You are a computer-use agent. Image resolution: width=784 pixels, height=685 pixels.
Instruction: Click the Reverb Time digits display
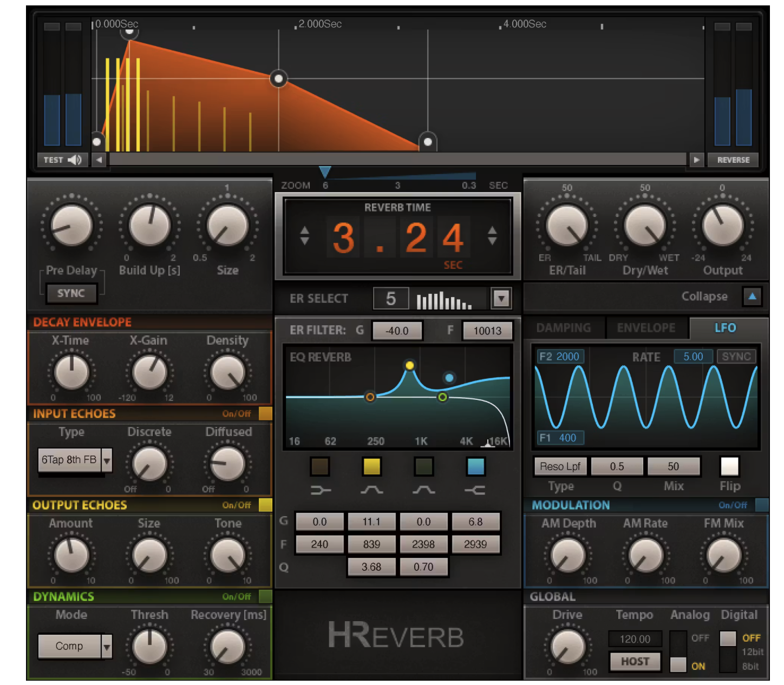click(x=397, y=238)
